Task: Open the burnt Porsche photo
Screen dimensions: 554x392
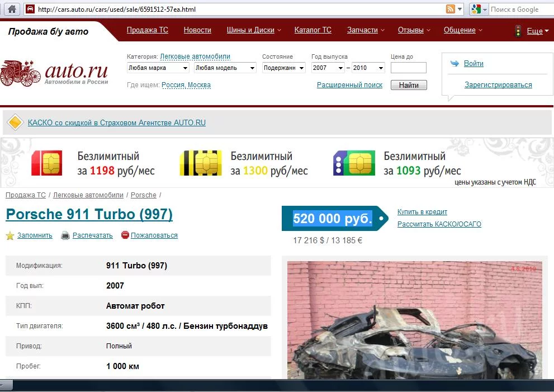Action: pyautogui.click(x=414, y=320)
